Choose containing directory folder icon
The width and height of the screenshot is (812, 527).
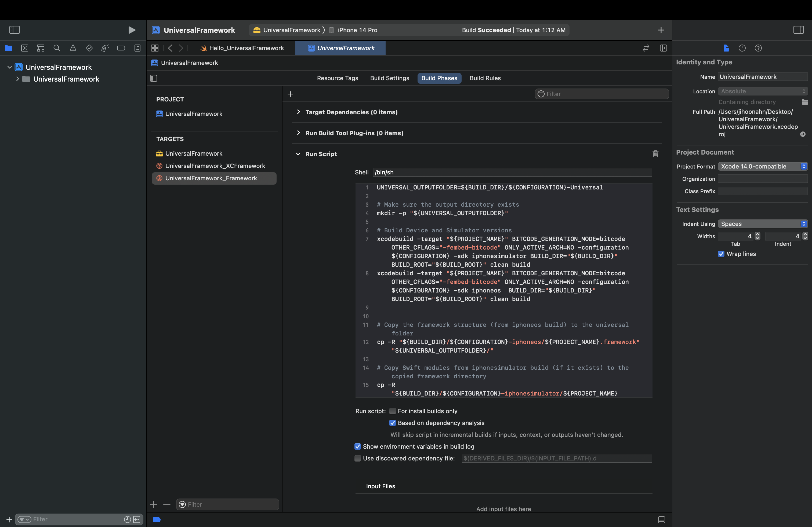pyautogui.click(x=804, y=102)
